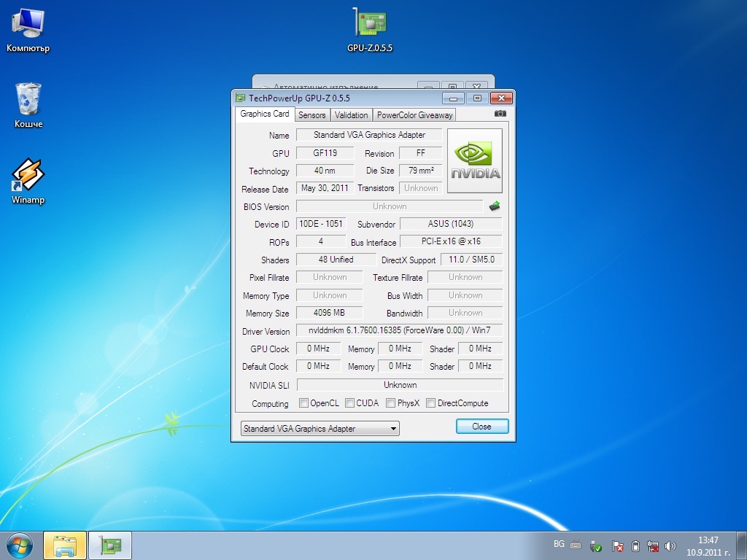Image resolution: width=747 pixels, height=560 pixels.
Task: Open the Компютър desktop icon
Action: (x=28, y=31)
